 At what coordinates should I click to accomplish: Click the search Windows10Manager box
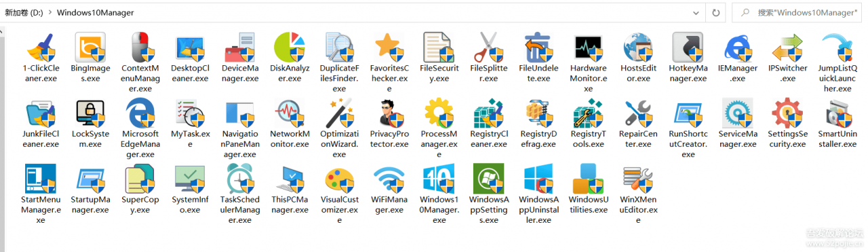pyautogui.click(x=797, y=13)
